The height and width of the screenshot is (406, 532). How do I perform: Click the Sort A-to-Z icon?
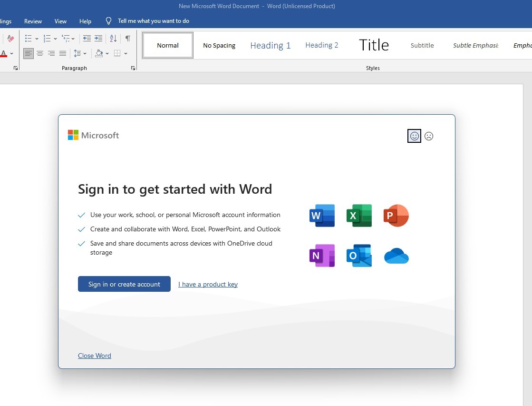(113, 39)
